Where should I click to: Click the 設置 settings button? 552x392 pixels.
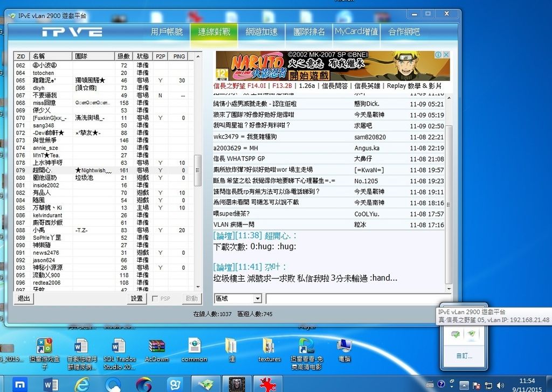[137, 298]
